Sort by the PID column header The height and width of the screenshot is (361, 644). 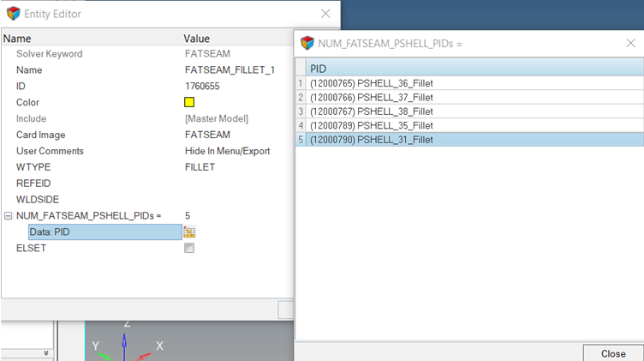471,69
